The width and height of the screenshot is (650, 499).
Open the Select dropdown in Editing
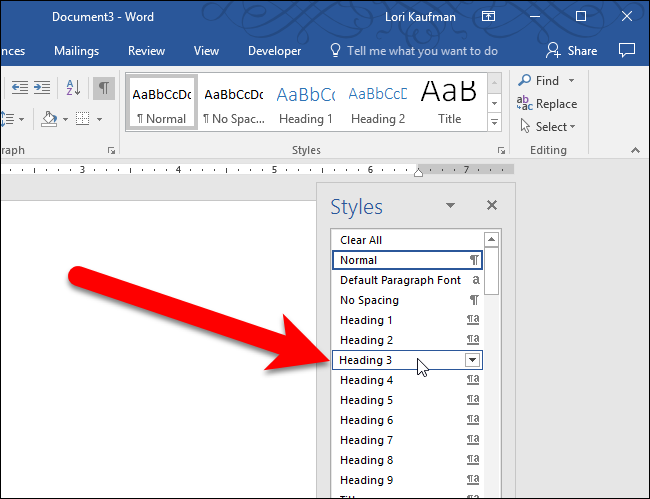point(548,126)
